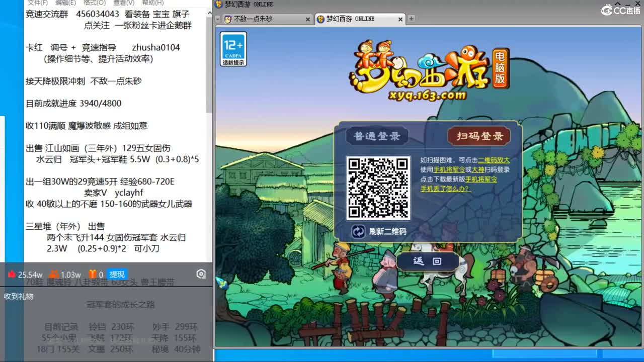
Task: Click the 收到礼物 label
Action: (x=19, y=296)
